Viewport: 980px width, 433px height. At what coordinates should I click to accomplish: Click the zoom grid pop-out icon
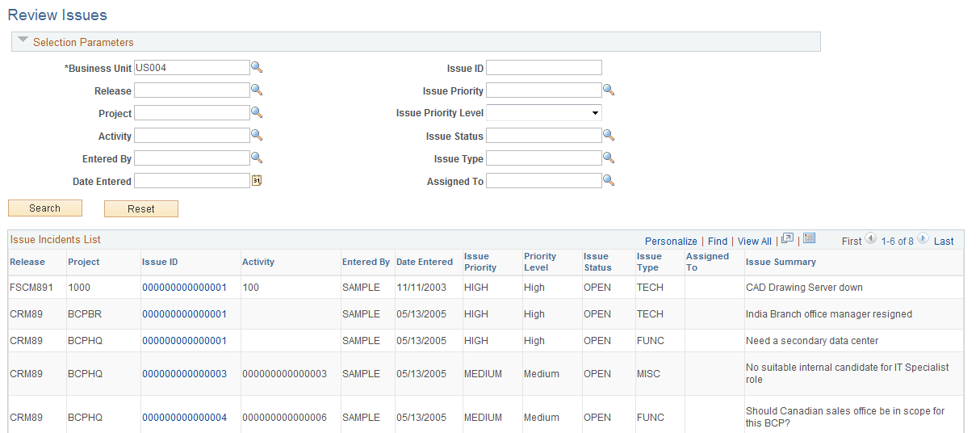click(x=788, y=239)
